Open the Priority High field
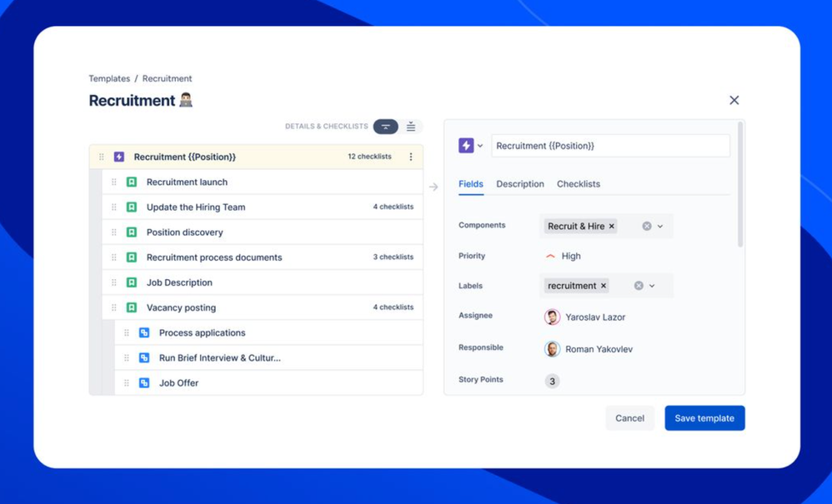832x504 pixels. click(x=563, y=256)
